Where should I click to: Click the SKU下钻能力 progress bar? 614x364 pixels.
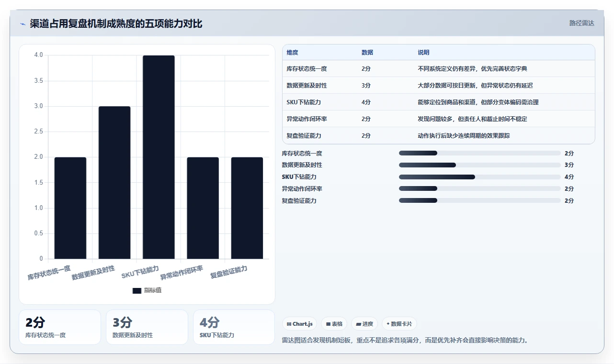[x=479, y=177]
